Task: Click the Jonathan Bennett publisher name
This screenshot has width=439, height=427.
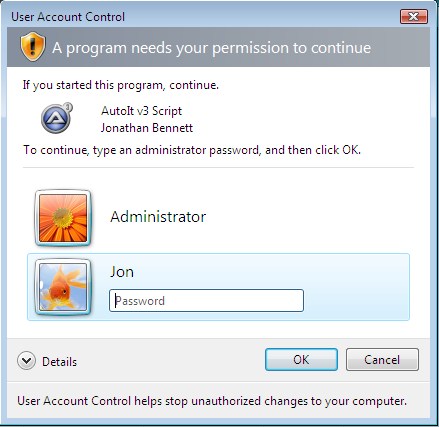Action: (147, 128)
